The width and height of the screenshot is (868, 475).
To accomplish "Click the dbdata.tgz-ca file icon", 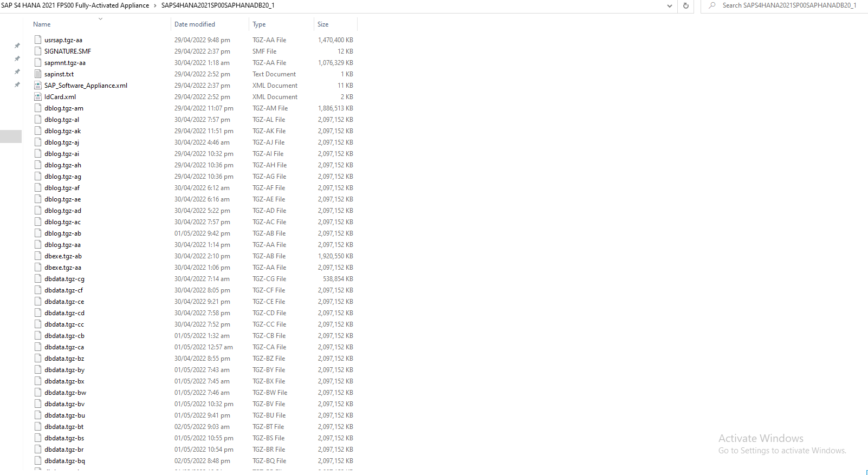I will pyautogui.click(x=38, y=347).
